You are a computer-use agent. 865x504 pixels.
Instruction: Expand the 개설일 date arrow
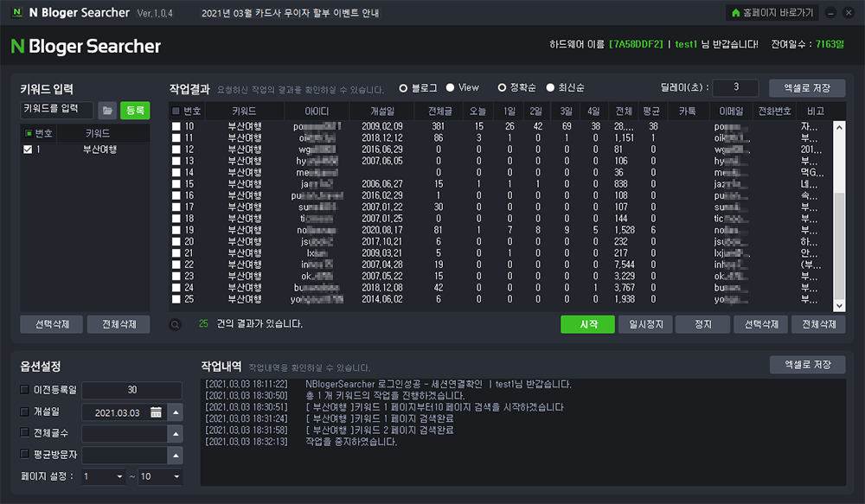[x=176, y=412]
